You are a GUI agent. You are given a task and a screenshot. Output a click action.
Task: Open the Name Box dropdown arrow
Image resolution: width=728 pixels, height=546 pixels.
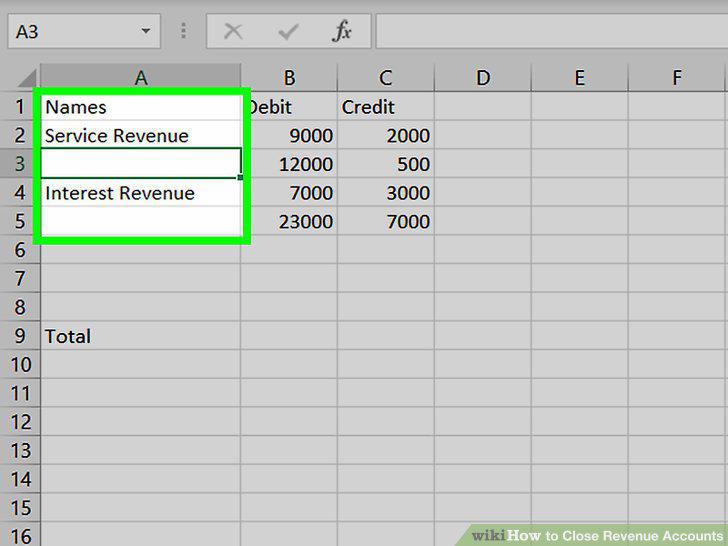(x=146, y=31)
